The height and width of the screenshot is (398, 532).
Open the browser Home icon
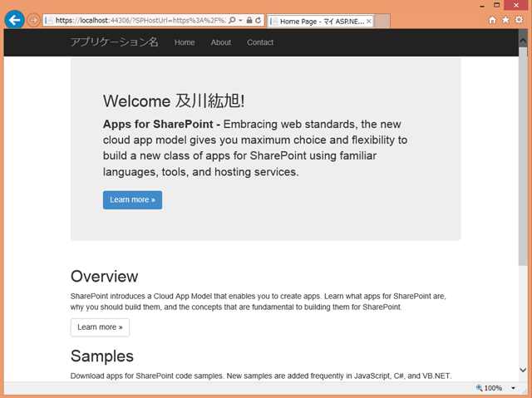[492, 20]
